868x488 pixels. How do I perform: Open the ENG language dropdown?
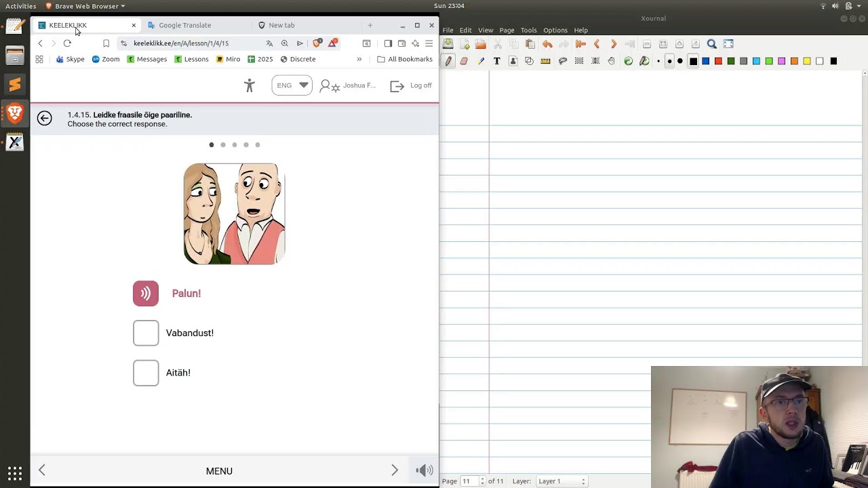coord(292,85)
